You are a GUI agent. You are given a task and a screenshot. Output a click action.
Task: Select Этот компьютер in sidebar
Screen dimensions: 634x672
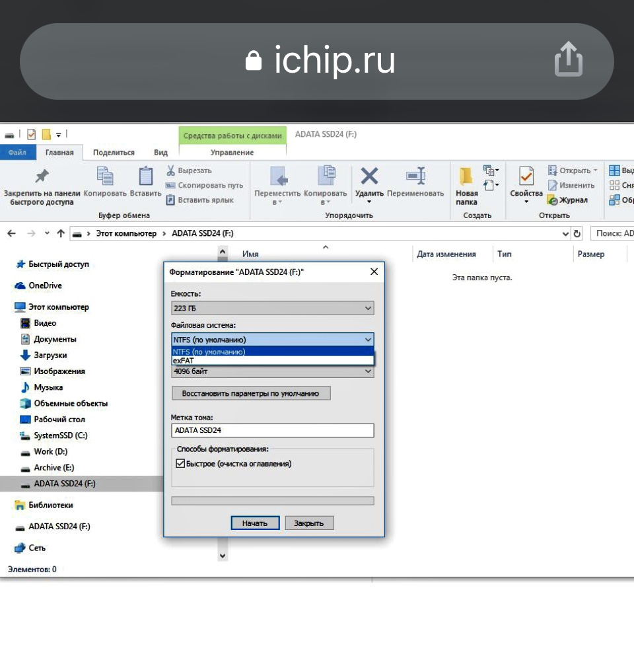point(52,307)
